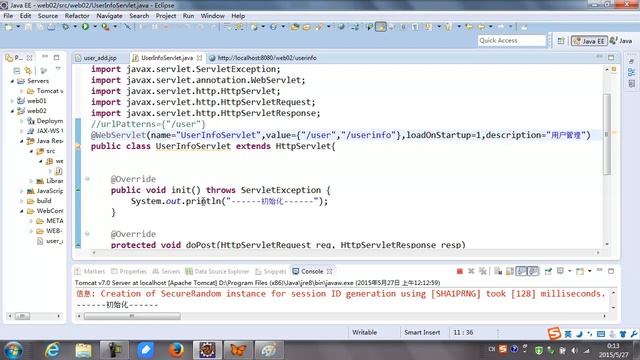Toggle Sogou soft keyboard icon
This screenshot has height=360, width=640.
tap(601, 334)
